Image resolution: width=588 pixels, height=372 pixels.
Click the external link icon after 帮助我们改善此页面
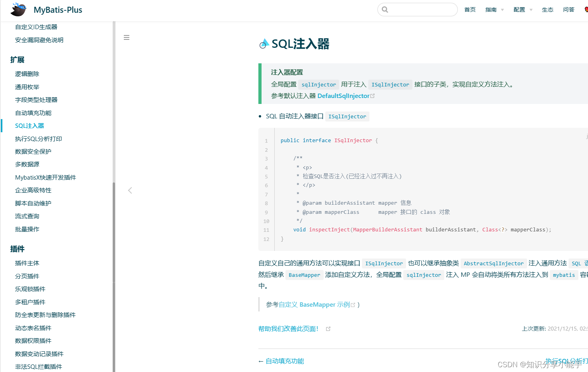(x=328, y=329)
